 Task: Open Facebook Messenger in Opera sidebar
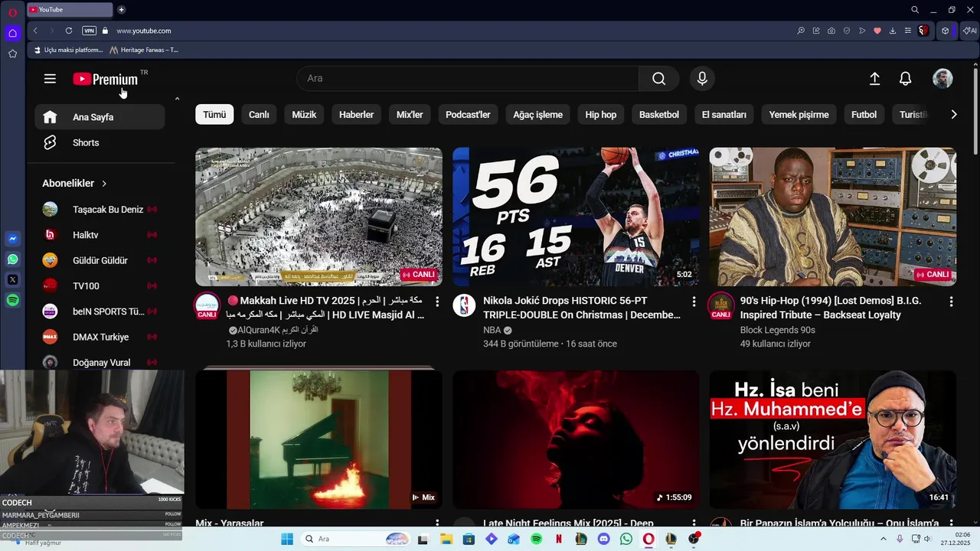[x=12, y=239]
